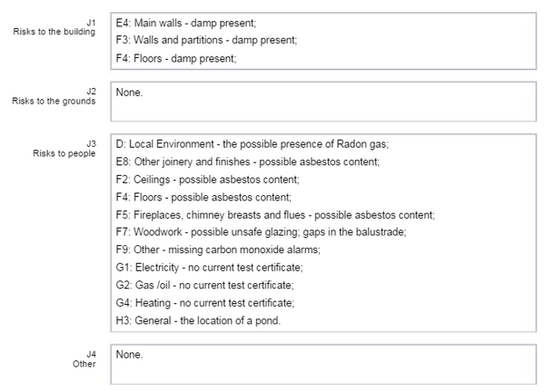Click the 'J1 Risks to the building' label
Image resolution: width=545 pixels, height=392 pixels.
click(54, 27)
